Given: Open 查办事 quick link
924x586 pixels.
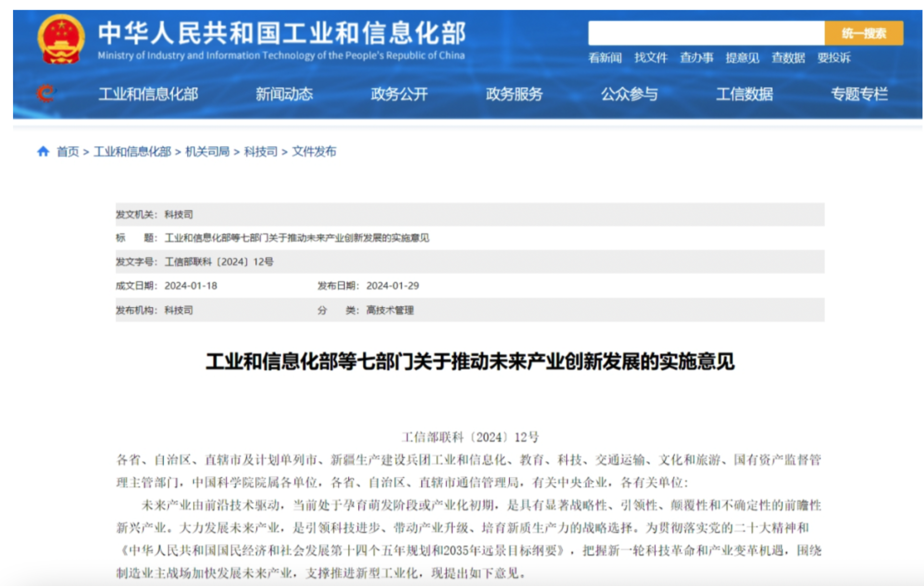Looking at the screenshot, I should click(x=696, y=58).
